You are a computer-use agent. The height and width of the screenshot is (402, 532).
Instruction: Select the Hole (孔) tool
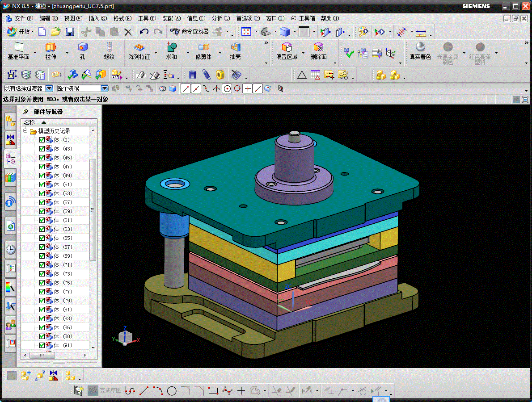(82, 50)
